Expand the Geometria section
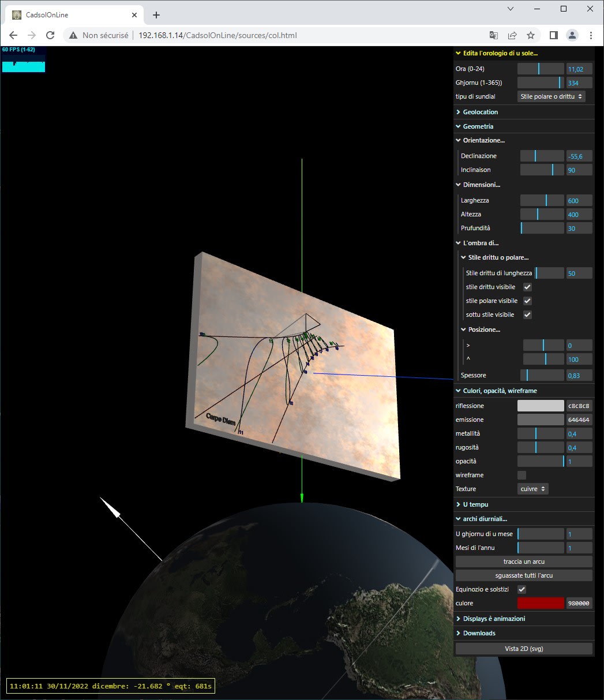Viewport: 604px width, 700px height. pyautogui.click(x=524, y=126)
